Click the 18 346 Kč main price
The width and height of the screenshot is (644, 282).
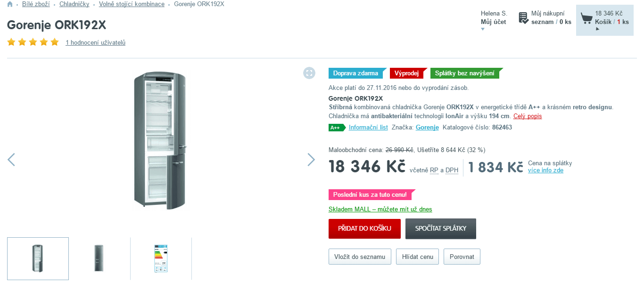coord(367,167)
